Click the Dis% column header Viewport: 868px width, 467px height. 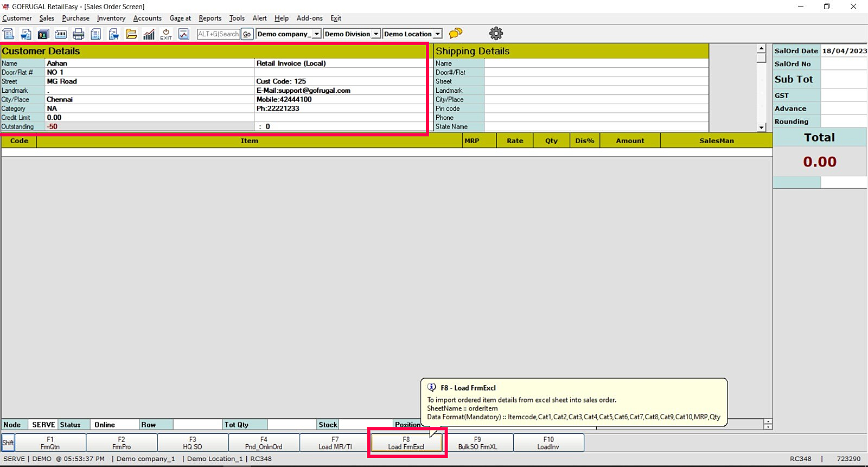coord(585,141)
